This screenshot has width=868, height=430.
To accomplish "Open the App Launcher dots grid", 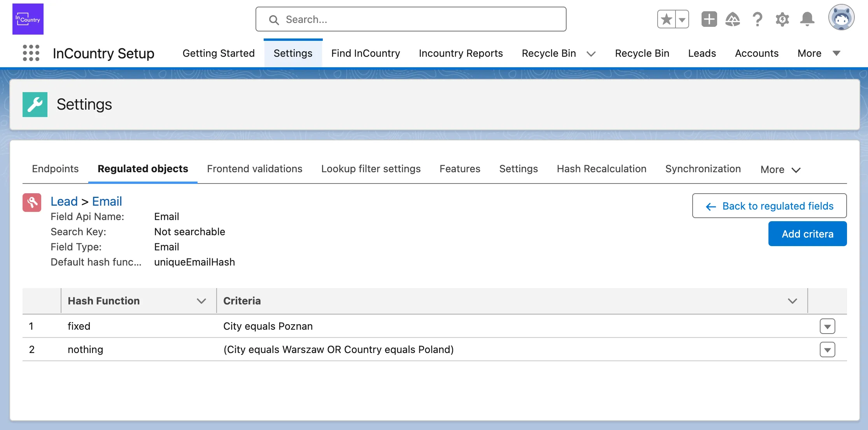I will click(x=31, y=53).
